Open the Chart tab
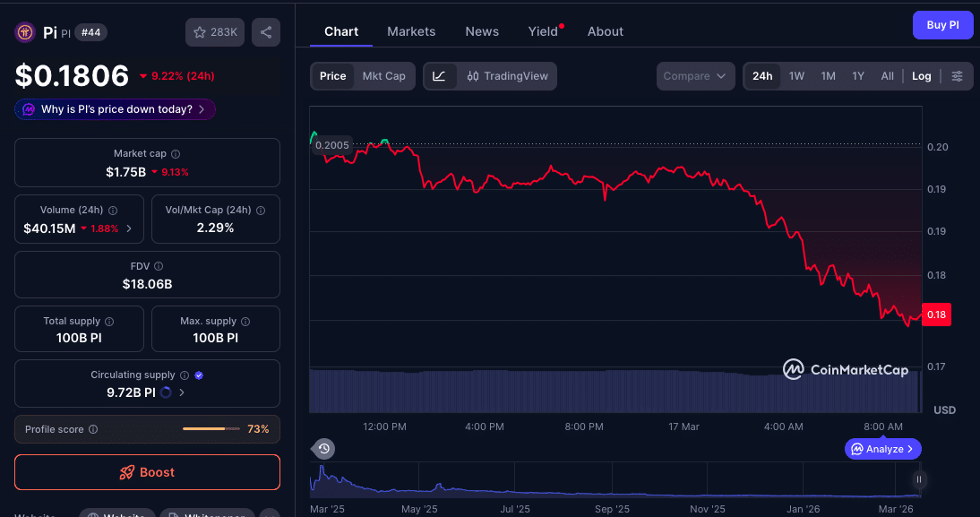 (x=341, y=32)
